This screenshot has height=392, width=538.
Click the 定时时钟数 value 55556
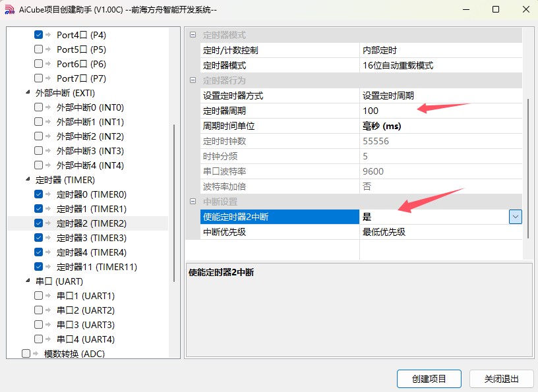[440, 141]
